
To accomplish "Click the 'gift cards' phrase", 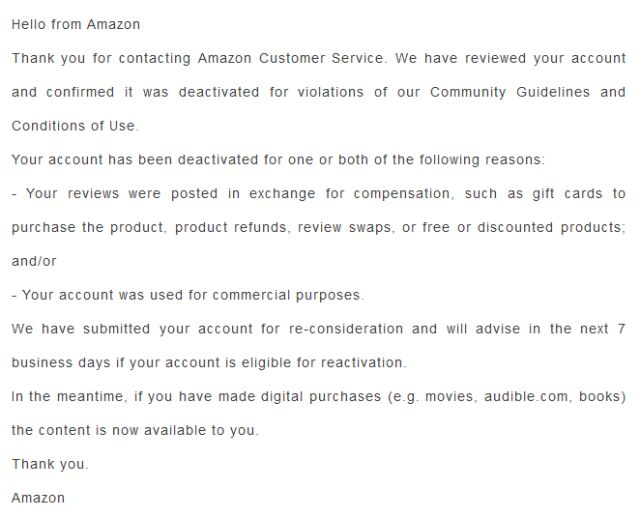I will [567, 193].
